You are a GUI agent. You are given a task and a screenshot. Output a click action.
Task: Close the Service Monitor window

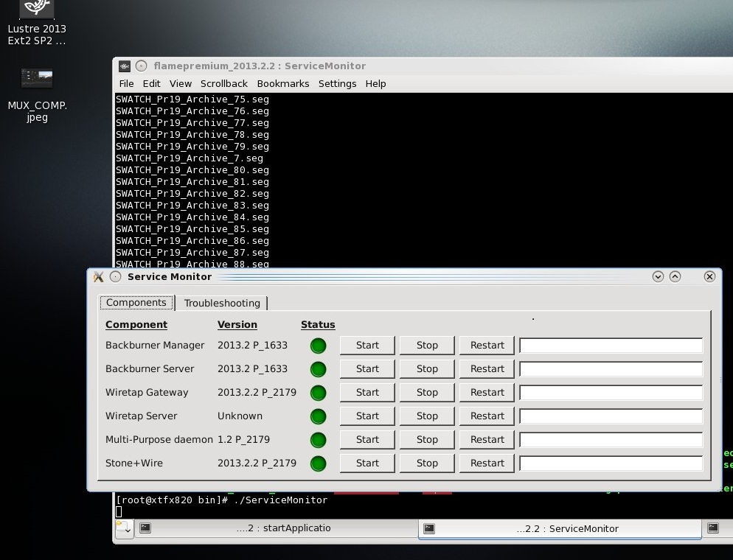click(x=709, y=276)
